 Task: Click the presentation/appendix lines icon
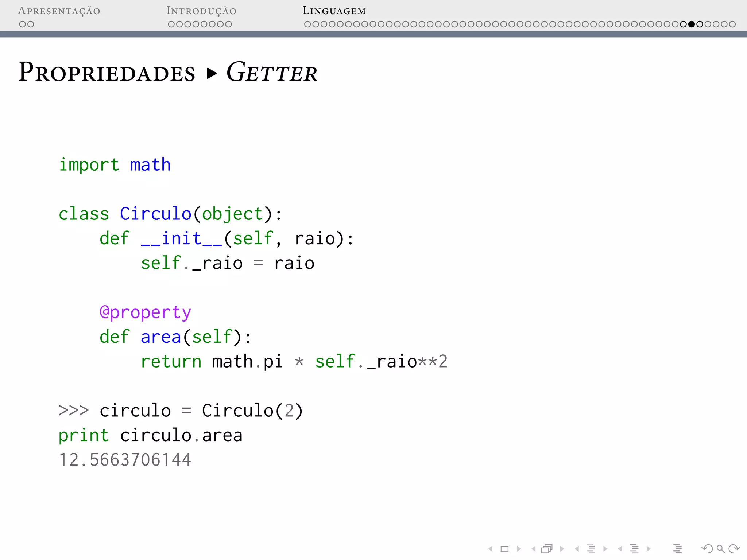(x=678, y=549)
